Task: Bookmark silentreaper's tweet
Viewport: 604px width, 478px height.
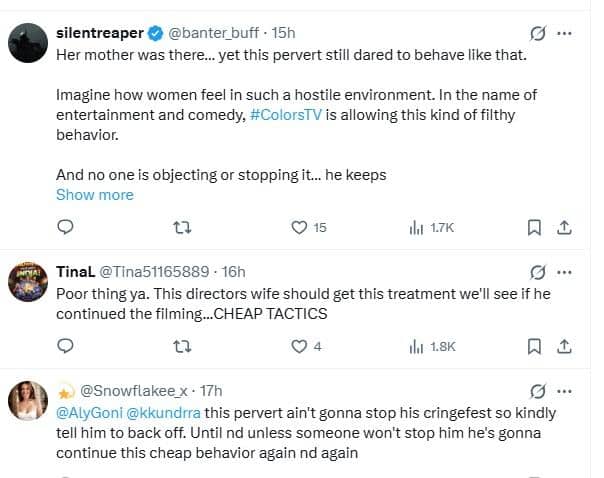Action: 537,227
